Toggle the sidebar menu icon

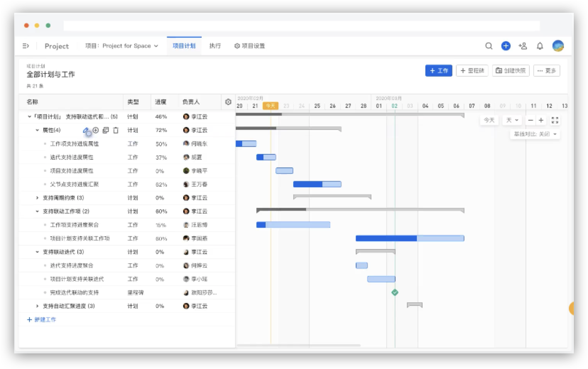point(26,46)
